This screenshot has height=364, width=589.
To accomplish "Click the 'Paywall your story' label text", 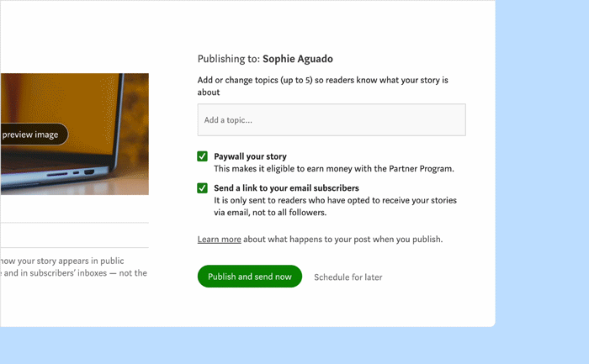I will tap(250, 156).
